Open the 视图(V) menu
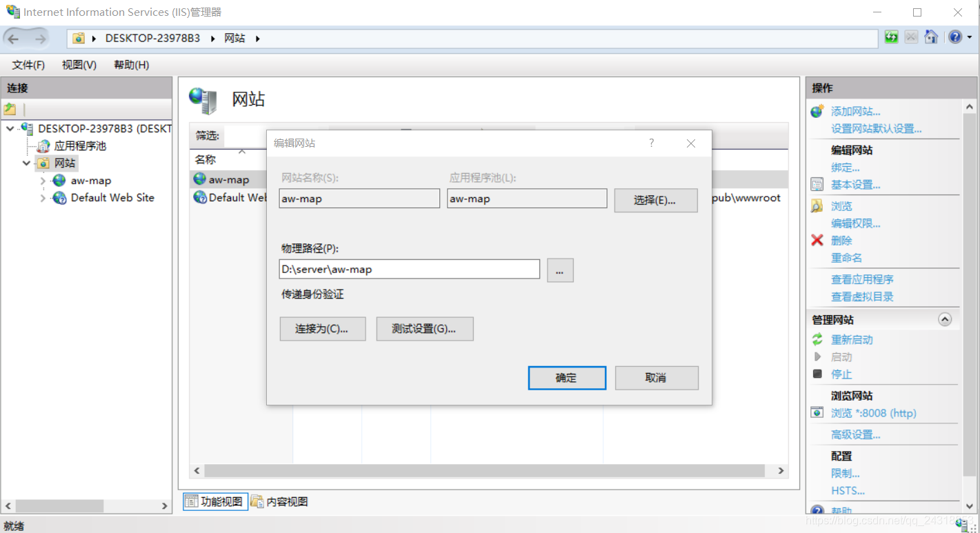 pyautogui.click(x=79, y=65)
